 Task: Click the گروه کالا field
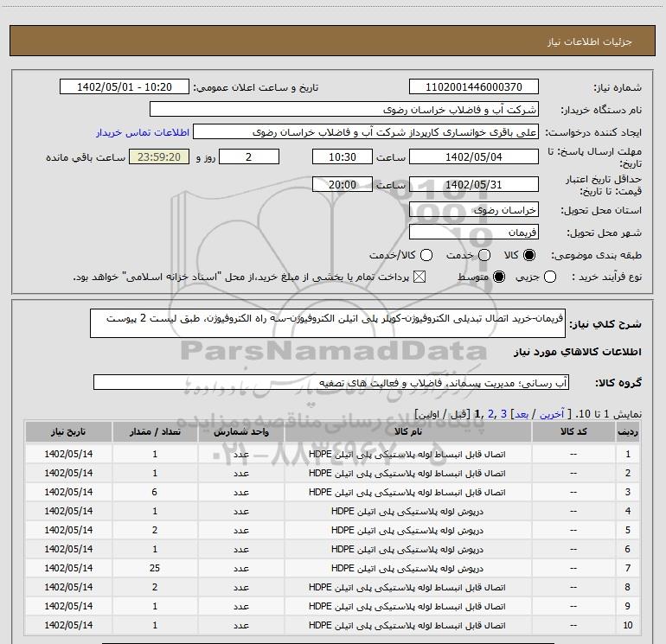tap(331, 382)
